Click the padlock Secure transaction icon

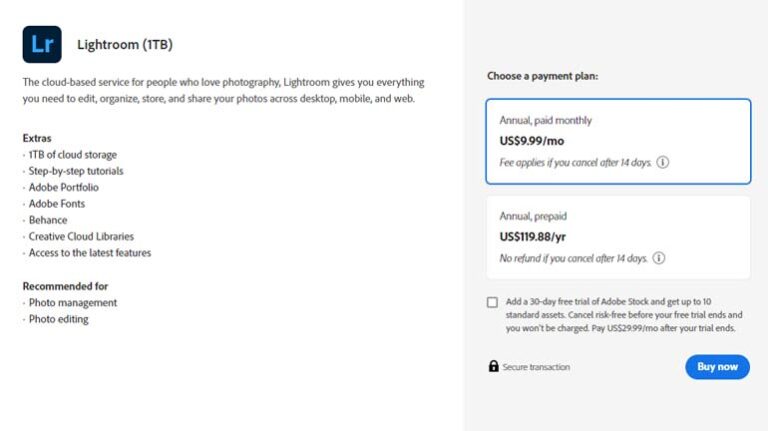click(x=493, y=367)
